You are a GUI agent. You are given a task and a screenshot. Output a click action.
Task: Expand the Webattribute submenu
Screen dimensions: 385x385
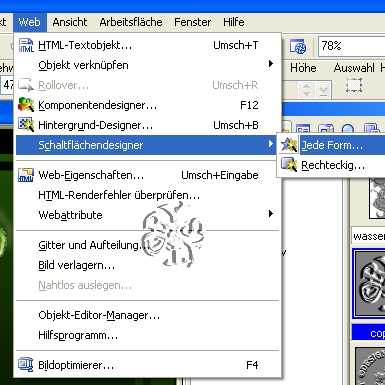pos(147,215)
